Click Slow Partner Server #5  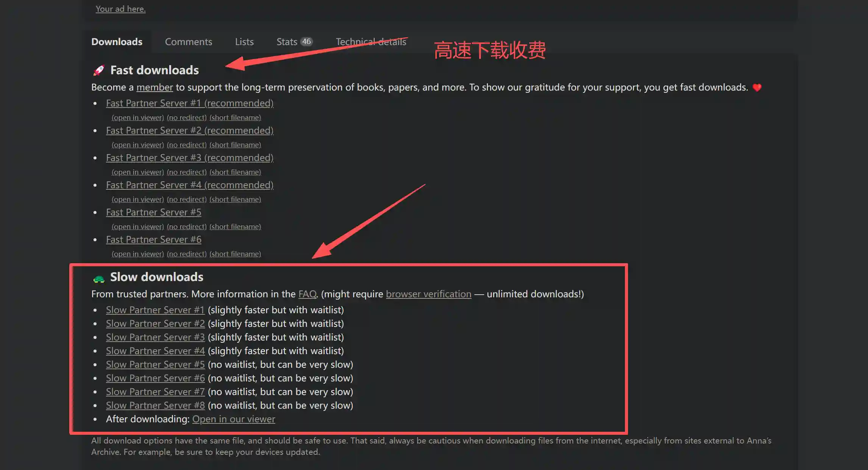[x=155, y=364]
